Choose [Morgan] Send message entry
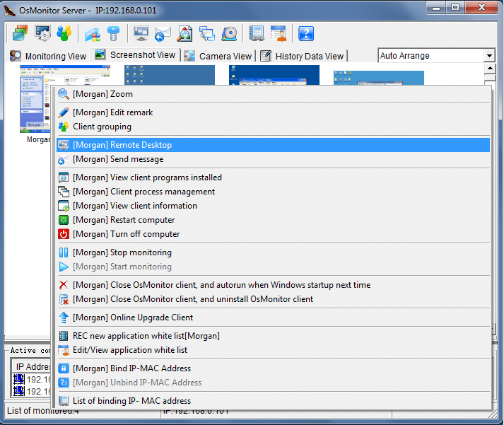504x425 pixels. pyautogui.click(x=274, y=159)
